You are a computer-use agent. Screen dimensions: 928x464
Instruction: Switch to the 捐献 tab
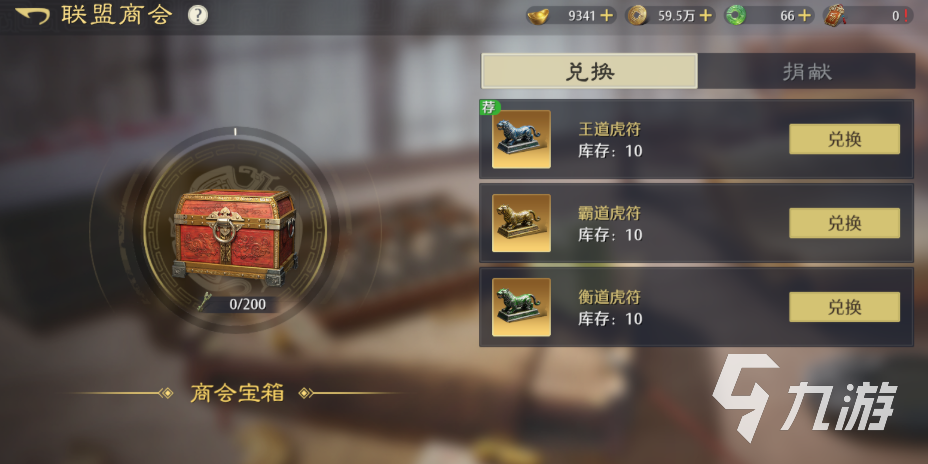[x=807, y=71]
